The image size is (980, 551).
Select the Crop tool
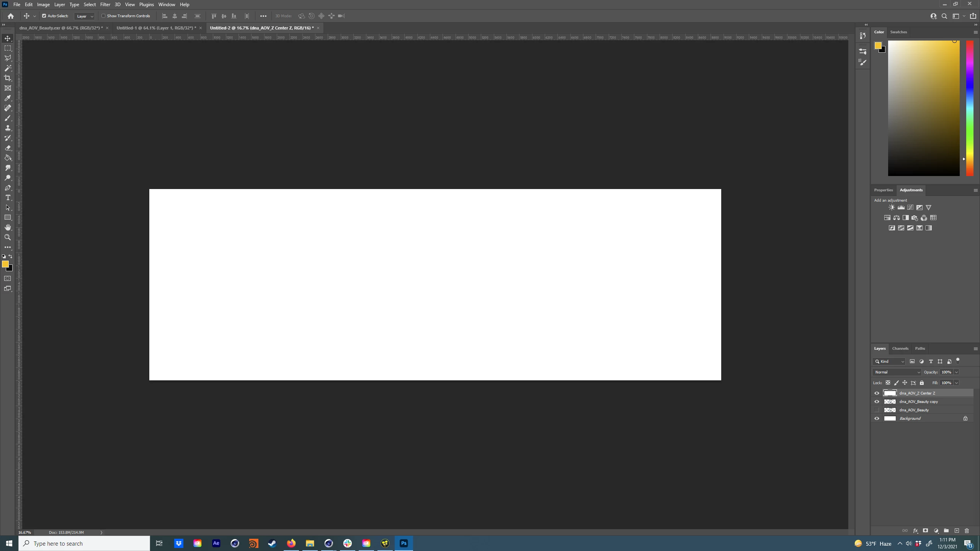tap(8, 78)
